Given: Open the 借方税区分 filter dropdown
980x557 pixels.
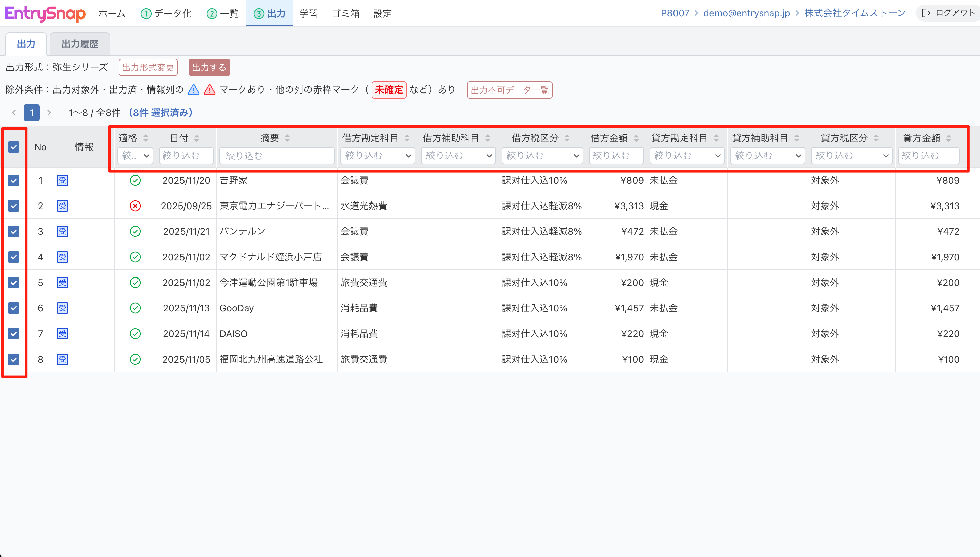Looking at the screenshot, I should coord(542,156).
